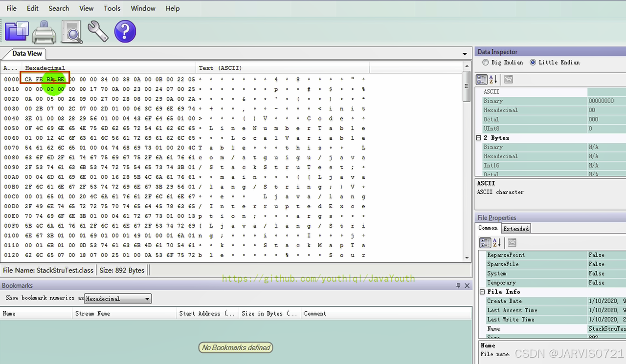Click the Start Address column header
This screenshot has height=364, width=626.
(x=207, y=314)
